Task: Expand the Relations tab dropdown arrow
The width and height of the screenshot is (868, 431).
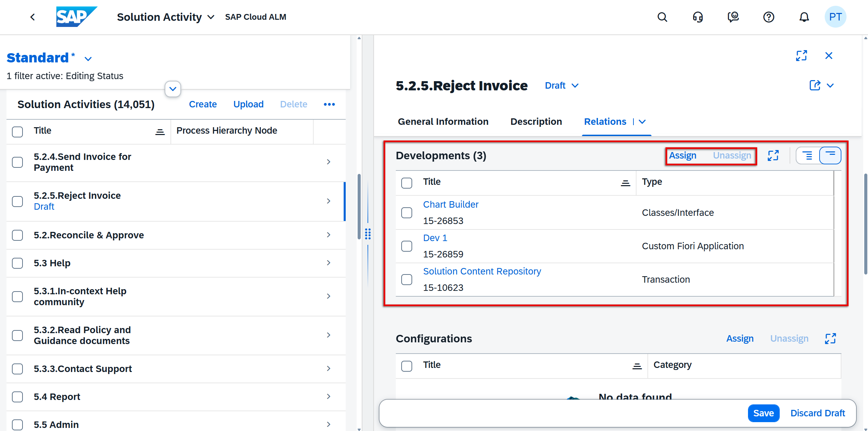Action: (x=642, y=122)
